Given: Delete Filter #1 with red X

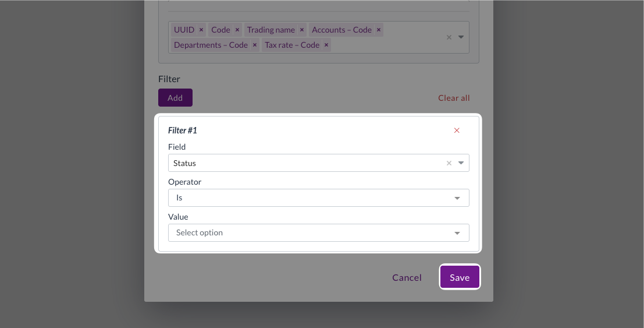Looking at the screenshot, I should tap(457, 131).
